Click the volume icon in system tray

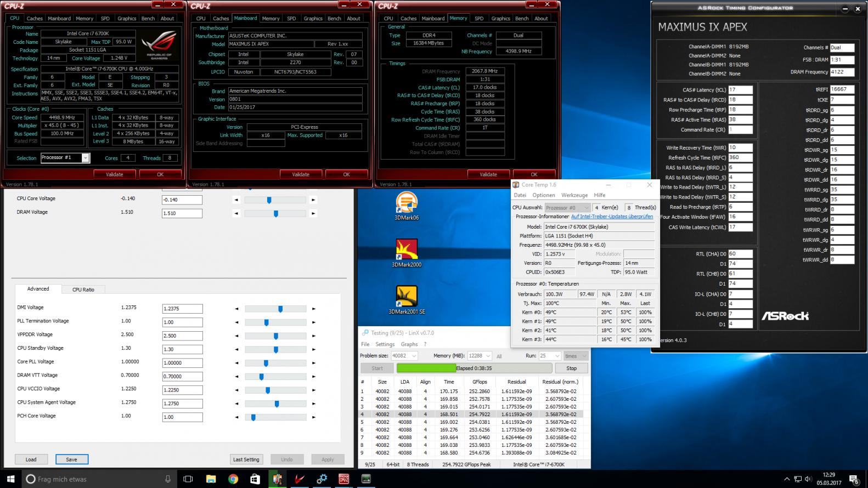coord(809,479)
